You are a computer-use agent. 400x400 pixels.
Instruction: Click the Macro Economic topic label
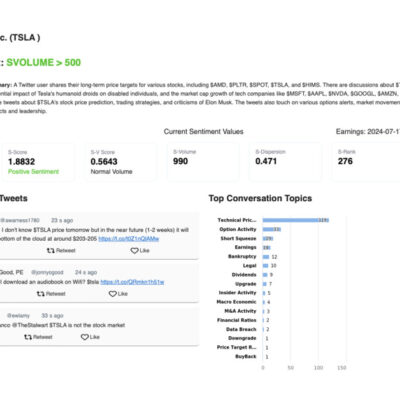coord(236,302)
